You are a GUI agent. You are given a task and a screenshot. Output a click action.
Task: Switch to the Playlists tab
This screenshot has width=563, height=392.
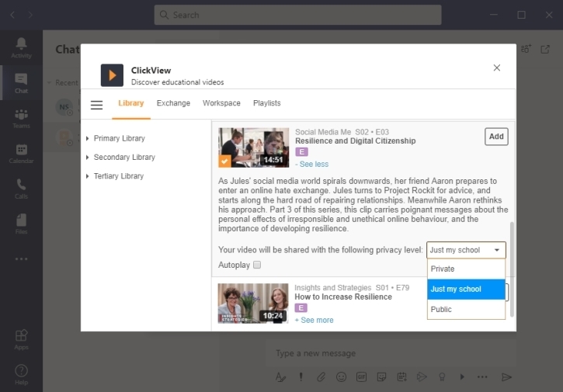[266, 103]
